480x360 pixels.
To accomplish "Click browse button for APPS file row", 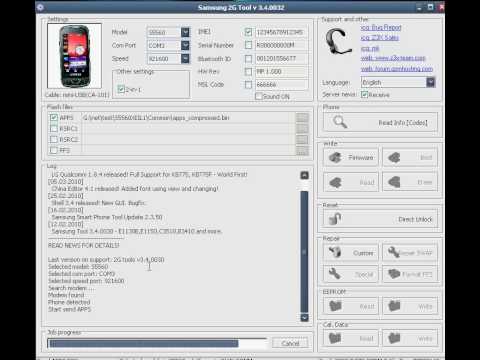I will point(302,118).
